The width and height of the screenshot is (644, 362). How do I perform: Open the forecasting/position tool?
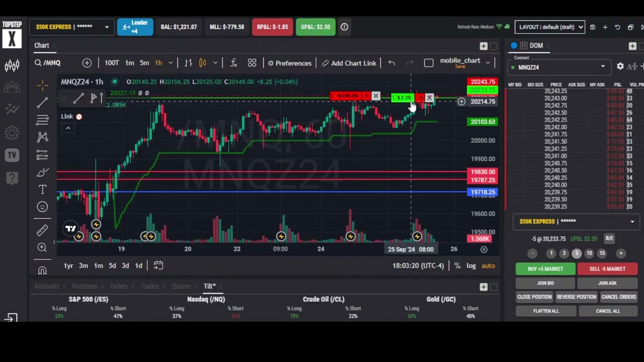click(42, 155)
